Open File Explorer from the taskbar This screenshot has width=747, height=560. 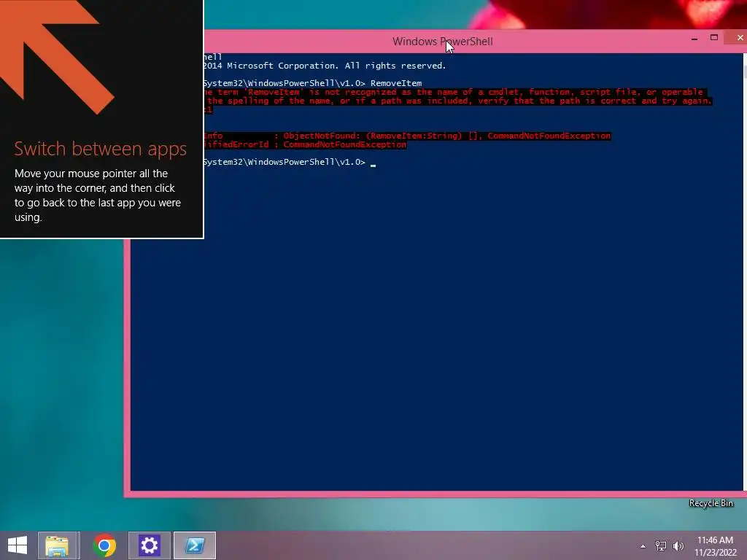pos(57,545)
